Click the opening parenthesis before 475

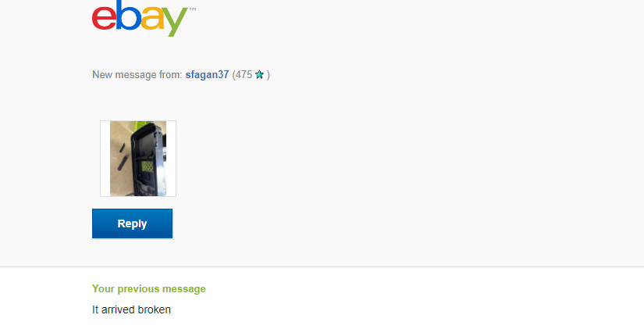click(x=233, y=75)
